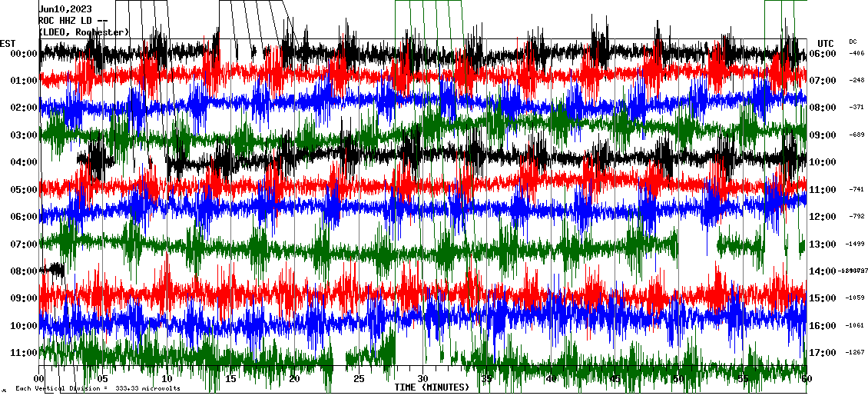Click the 15 minute axis tick label

point(231,379)
